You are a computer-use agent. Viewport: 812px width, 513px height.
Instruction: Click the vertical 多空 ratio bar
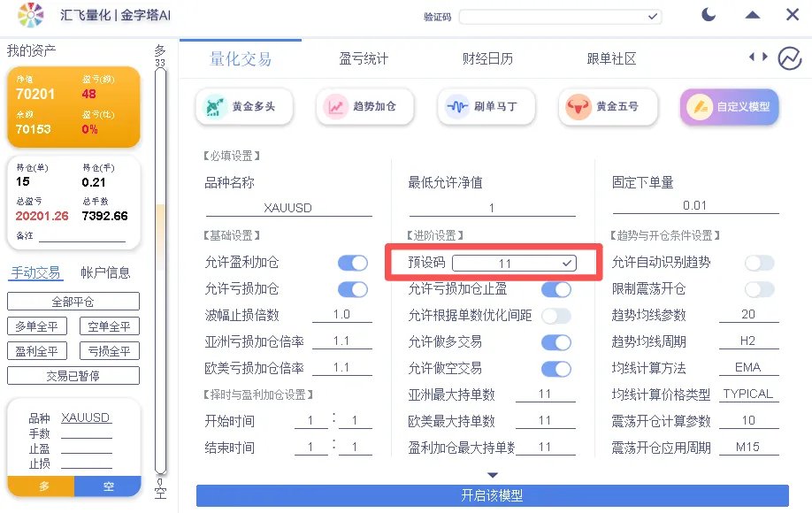[160, 272]
